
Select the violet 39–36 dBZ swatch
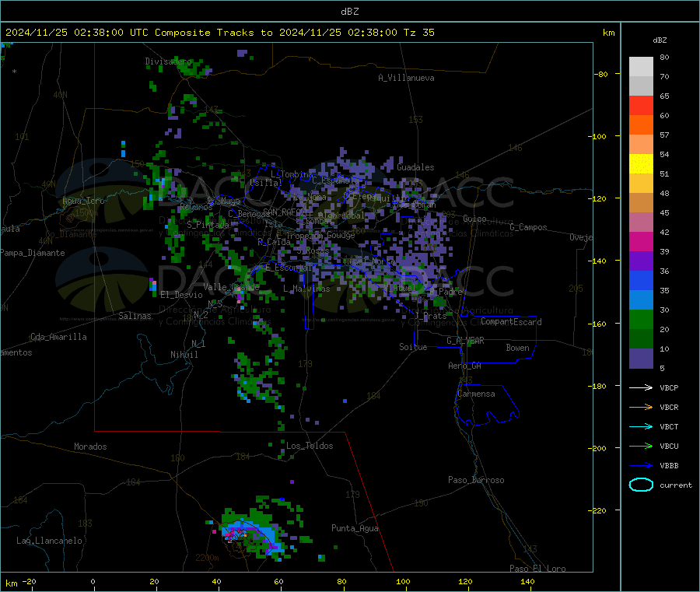(x=641, y=261)
